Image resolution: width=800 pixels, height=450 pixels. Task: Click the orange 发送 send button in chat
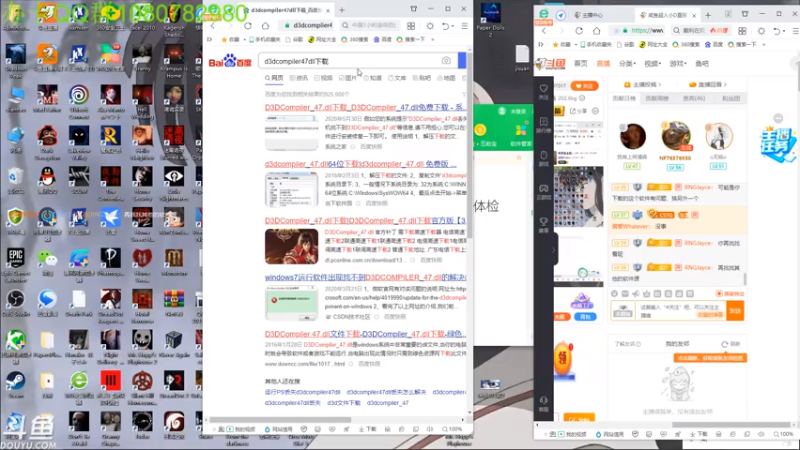point(735,311)
